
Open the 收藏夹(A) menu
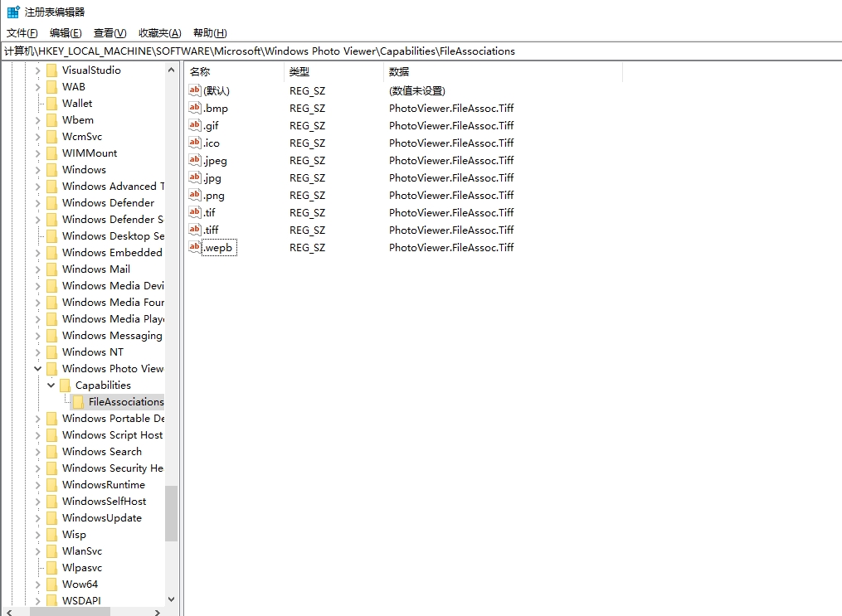click(159, 32)
